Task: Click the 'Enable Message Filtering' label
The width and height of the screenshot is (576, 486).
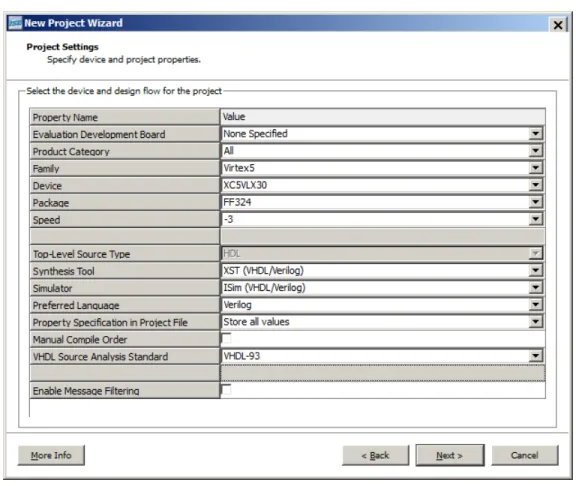Action: 86,391
